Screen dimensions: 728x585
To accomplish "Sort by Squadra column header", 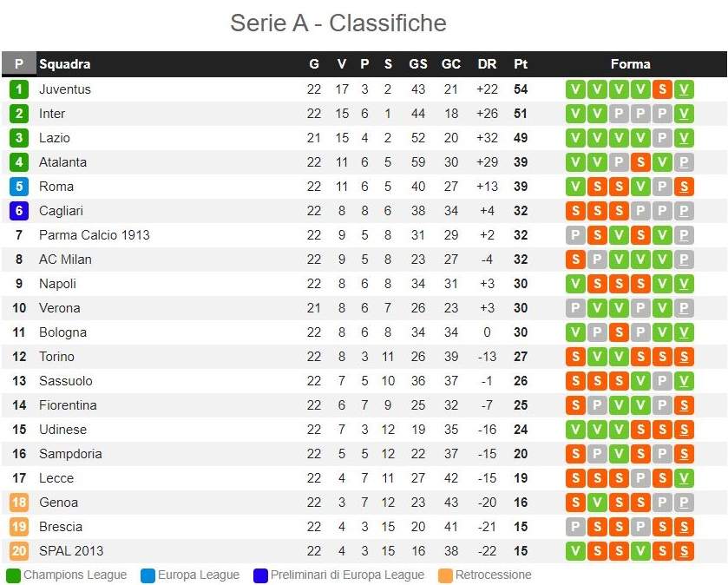I will click(65, 64).
